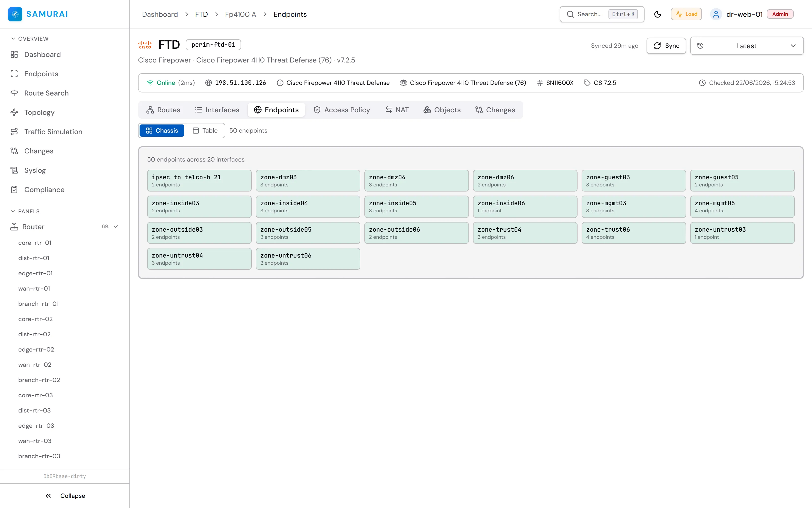Screen dimensions: 812x508
Task: Go to Fp4100 A breadcrumb
Action: click(241, 14)
